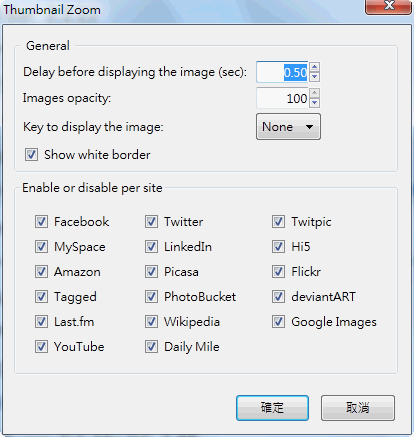This screenshot has height=437, width=414.
Task: Uncheck the Amazon checkbox
Action: point(41,272)
